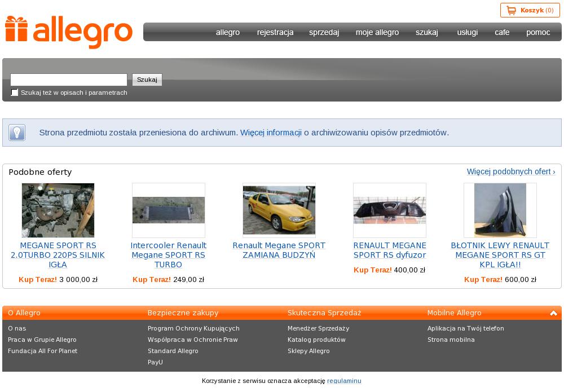The width and height of the screenshot is (564, 392).
Task: Open the 'regulaminu' terms link
Action: 344,381
